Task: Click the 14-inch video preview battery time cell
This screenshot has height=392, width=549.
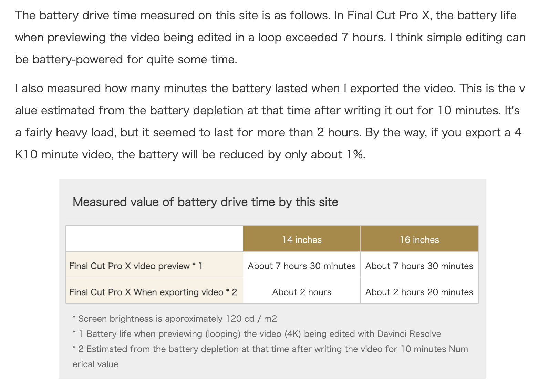Action: point(302,266)
